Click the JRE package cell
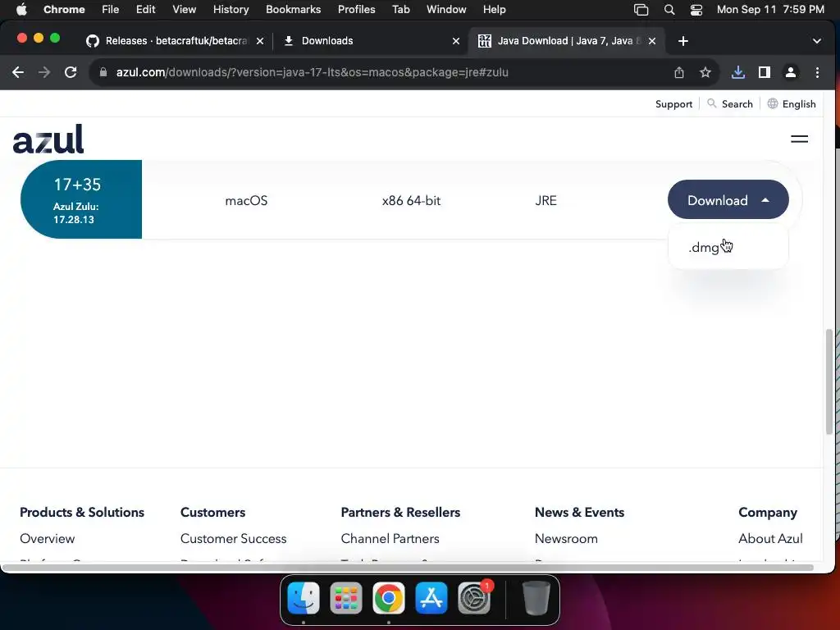 pos(546,200)
